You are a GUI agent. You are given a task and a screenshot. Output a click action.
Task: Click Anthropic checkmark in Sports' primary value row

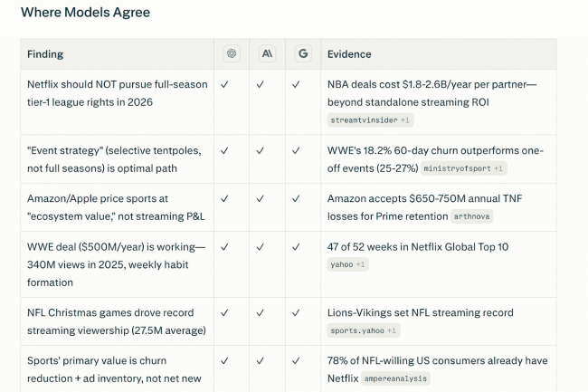point(260,360)
